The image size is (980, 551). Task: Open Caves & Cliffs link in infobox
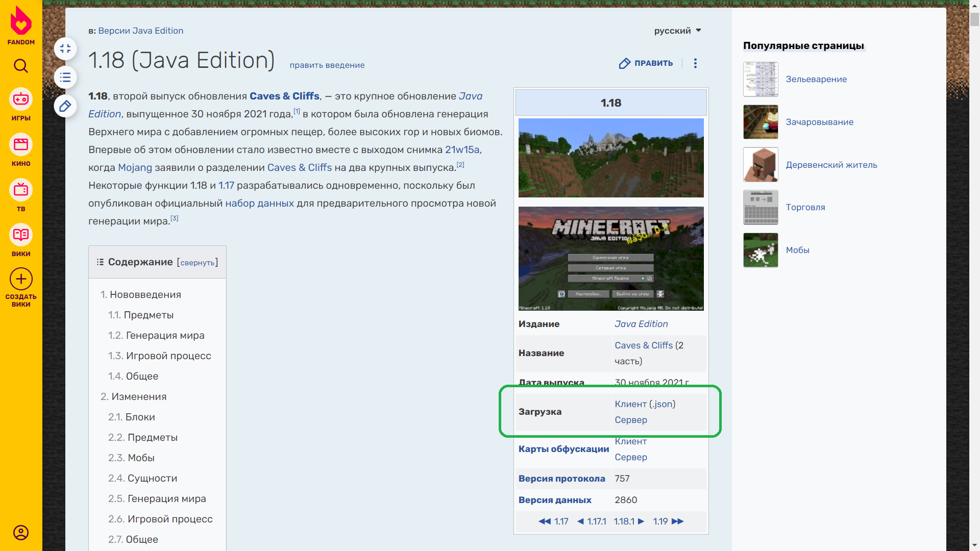pos(644,345)
